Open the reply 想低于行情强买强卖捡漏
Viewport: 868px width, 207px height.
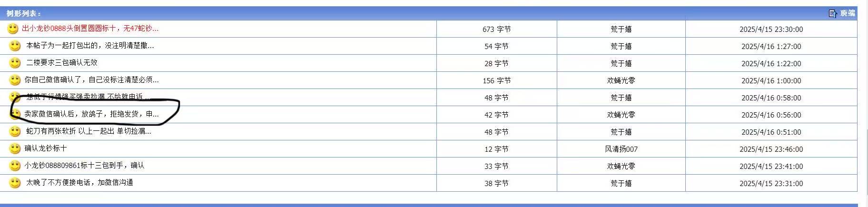click(88, 97)
